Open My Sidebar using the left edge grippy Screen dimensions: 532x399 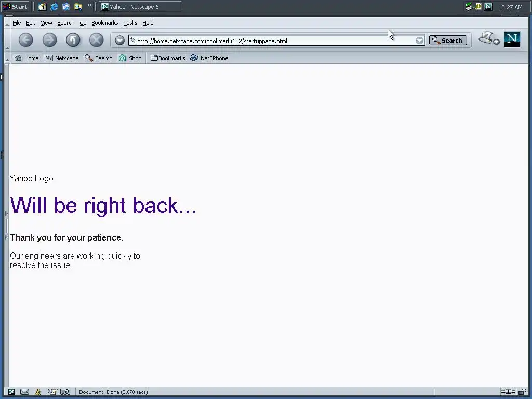point(6,225)
